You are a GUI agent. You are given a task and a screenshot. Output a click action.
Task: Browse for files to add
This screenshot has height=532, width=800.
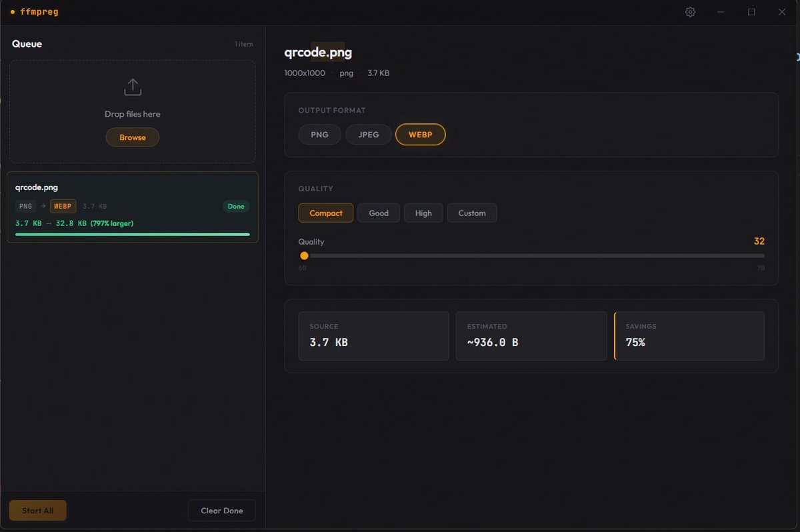pyautogui.click(x=133, y=137)
